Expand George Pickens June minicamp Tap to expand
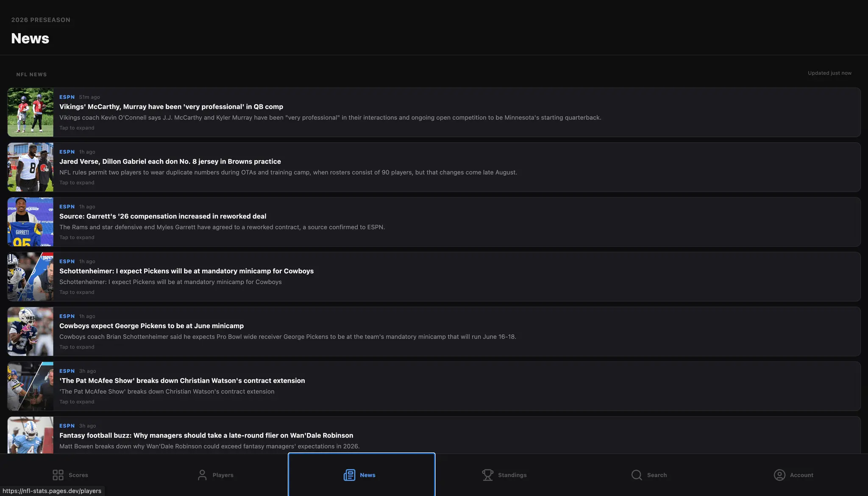 [77, 347]
